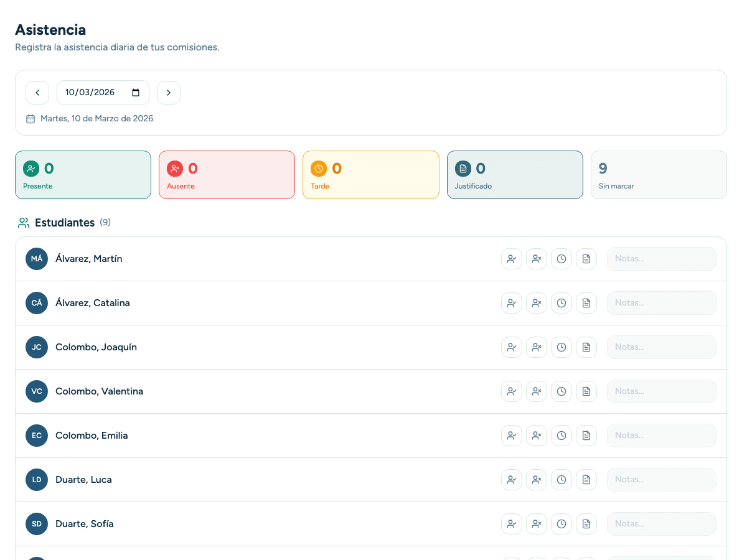Mark Álvarez, Martín as present
Image resolution: width=747 pixels, height=560 pixels.
[x=512, y=259]
